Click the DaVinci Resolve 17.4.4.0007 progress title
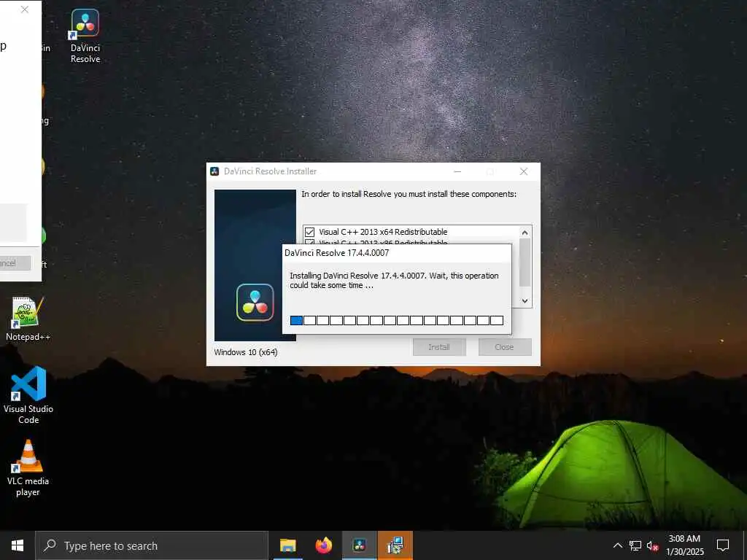747x560 pixels. (337, 253)
